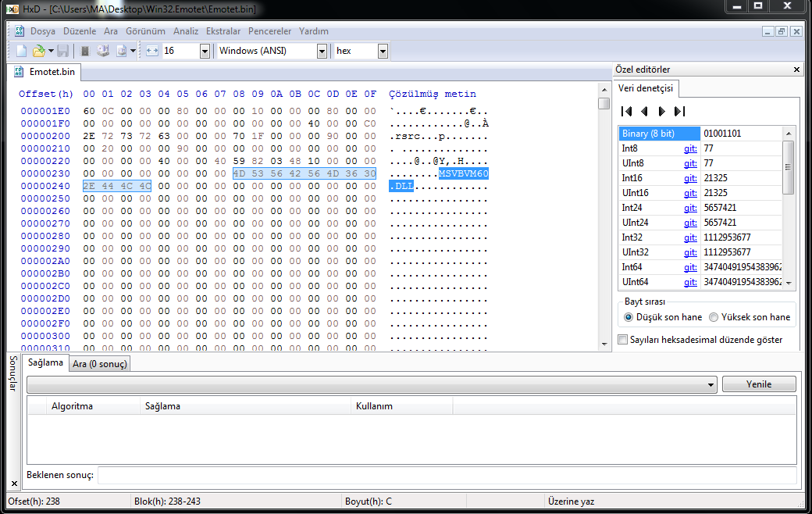Enable 'Sayıları heksadesimal düzende göster' checkbox
The width and height of the screenshot is (812, 514).
point(700,340)
